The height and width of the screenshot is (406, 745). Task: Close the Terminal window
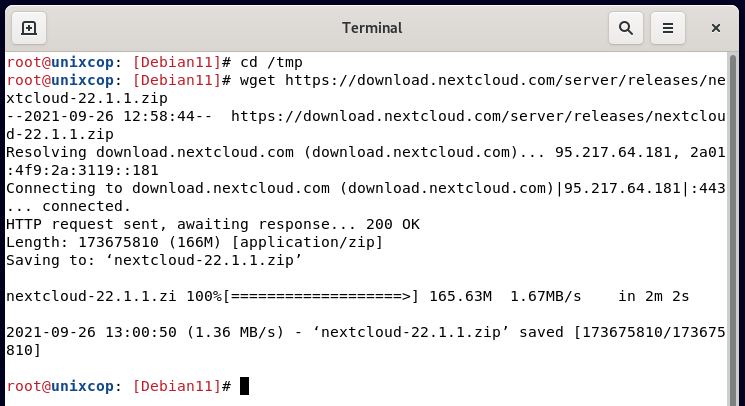tap(716, 28)
